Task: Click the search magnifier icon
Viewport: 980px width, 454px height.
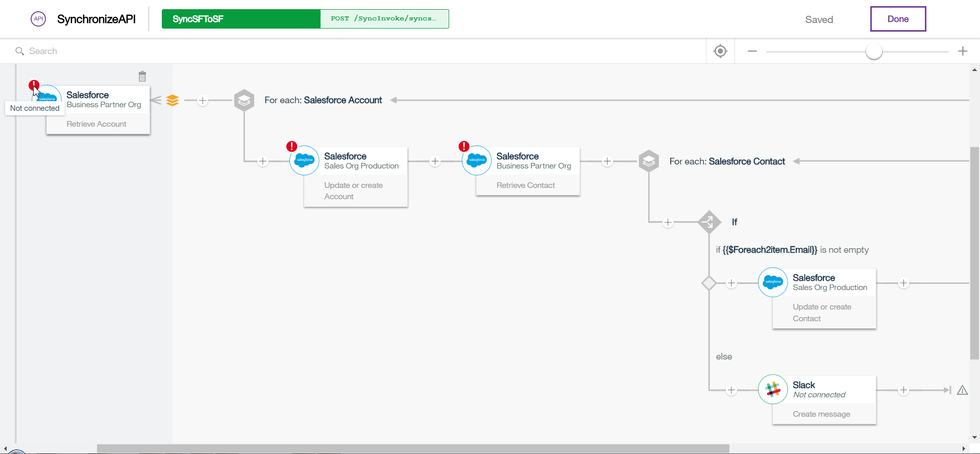Action: 20,51
